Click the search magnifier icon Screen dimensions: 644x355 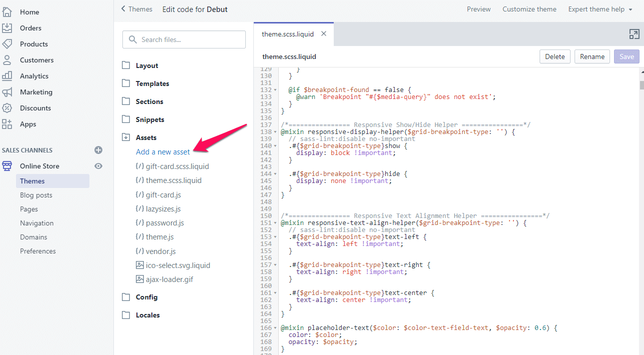pos(133,39)
